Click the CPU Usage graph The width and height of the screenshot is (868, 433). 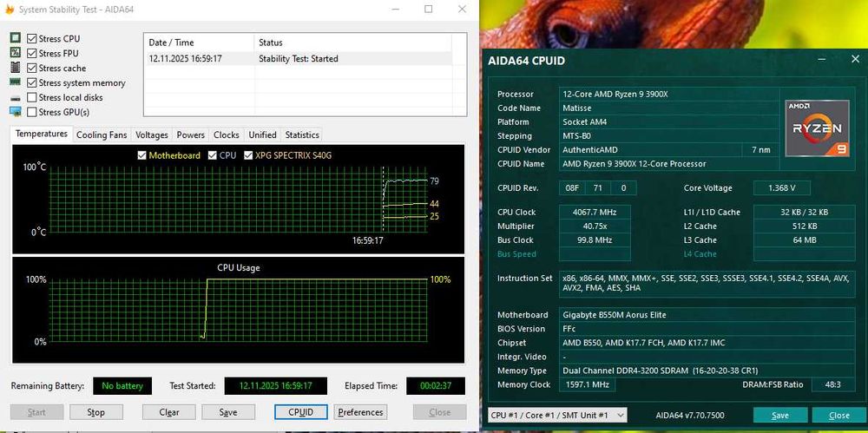pyautogui.click(x=238, y=310)
